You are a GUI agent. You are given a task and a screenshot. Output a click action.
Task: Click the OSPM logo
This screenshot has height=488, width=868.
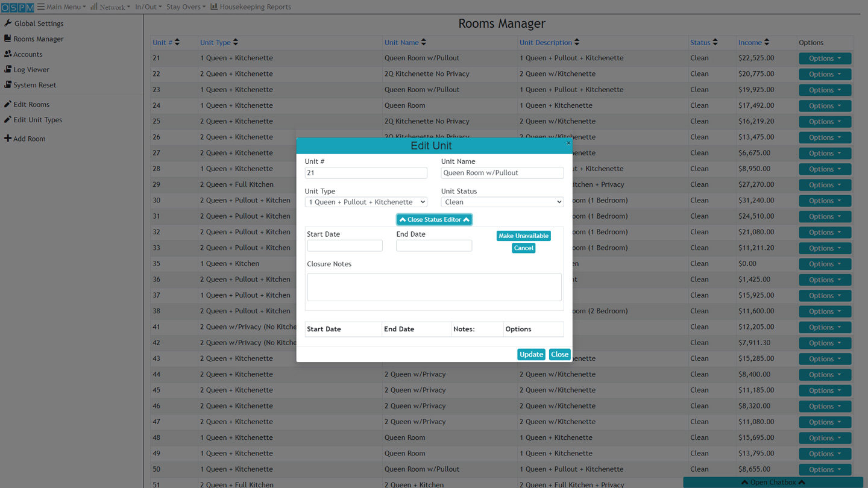coord(17,7)
